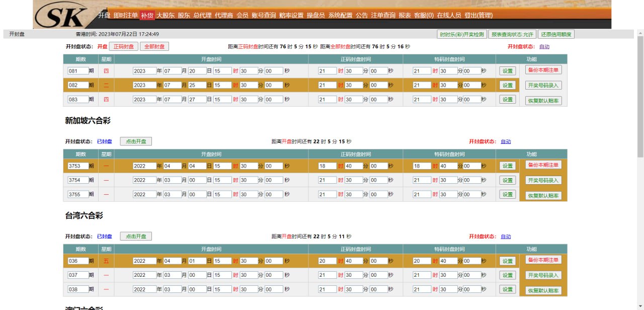Click the 时时乐(彩)开奖检测 button
Image resolution: width=644 pixels, height=310 pixels.
point(462,35)
